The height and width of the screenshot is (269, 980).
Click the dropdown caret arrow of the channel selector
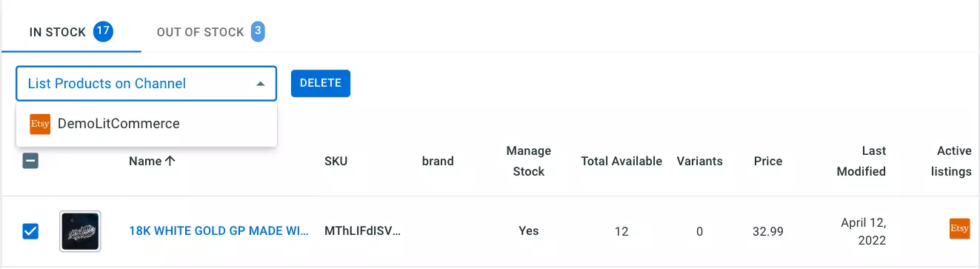[x=260, y=84]
